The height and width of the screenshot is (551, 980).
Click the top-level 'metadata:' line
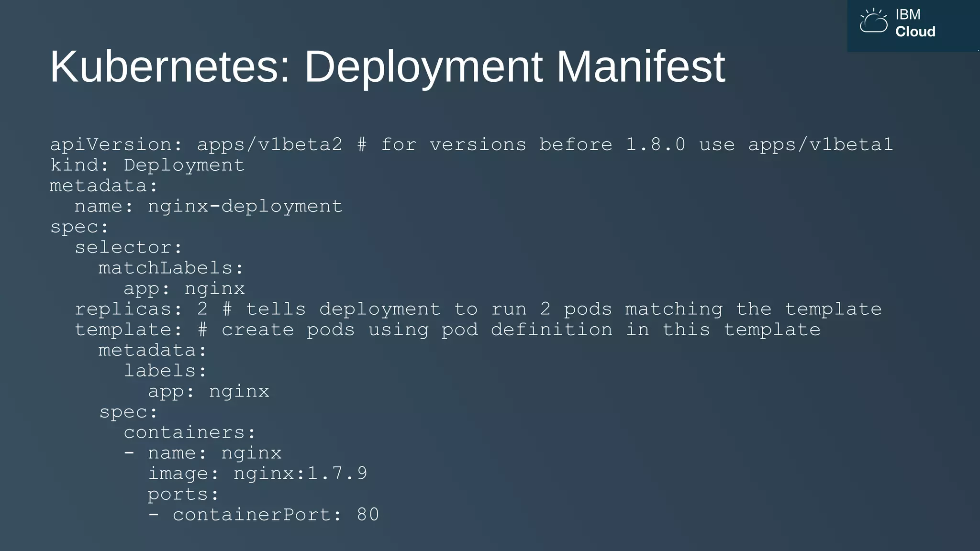pos(104,186)
